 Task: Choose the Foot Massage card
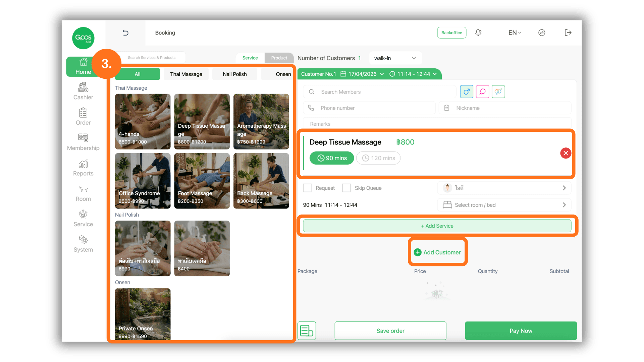point(202,181)
